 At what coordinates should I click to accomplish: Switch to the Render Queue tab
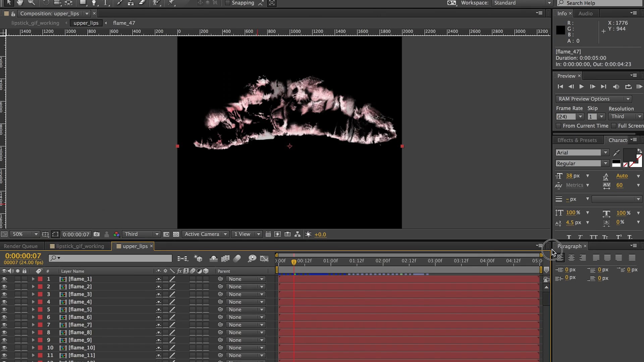tap(21, 246)
